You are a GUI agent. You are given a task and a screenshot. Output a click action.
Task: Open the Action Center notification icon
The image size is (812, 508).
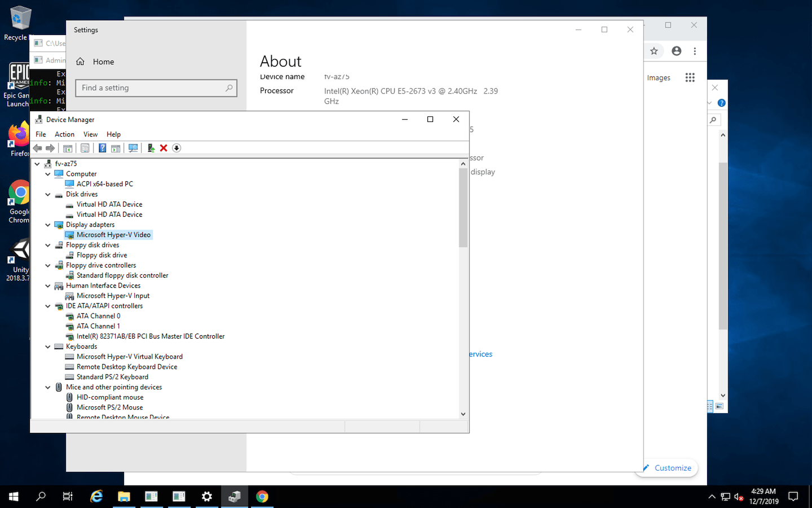(x=793, y=497)
